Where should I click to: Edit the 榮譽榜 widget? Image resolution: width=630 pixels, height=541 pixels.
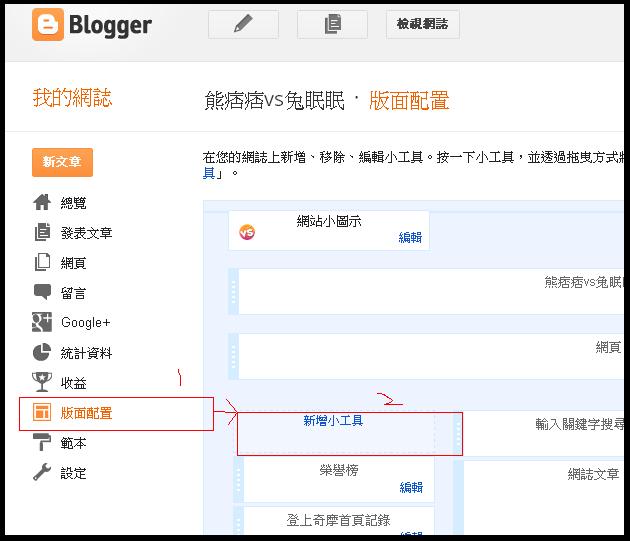click(411, 488)
